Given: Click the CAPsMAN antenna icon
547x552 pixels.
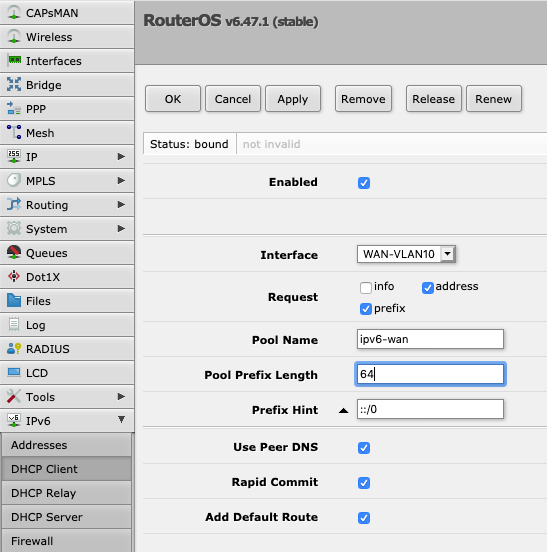Looking at the screenshot, I should point(14,12).
